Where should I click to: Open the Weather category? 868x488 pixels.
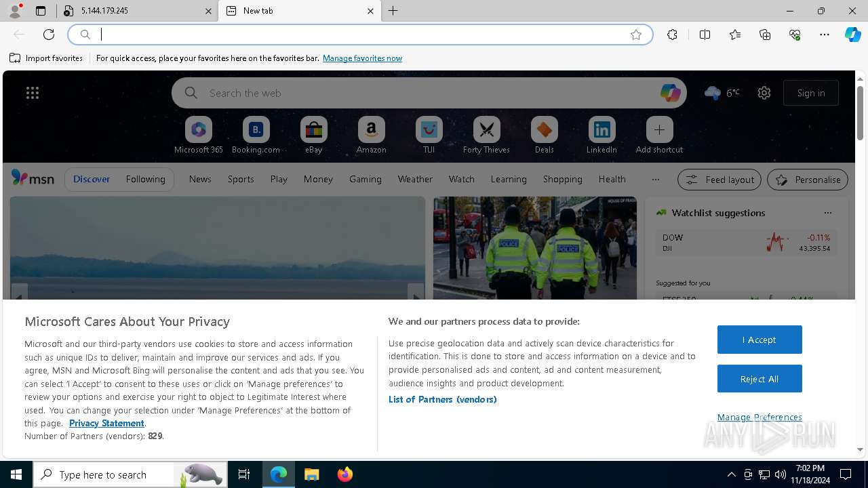click(415, 179)
